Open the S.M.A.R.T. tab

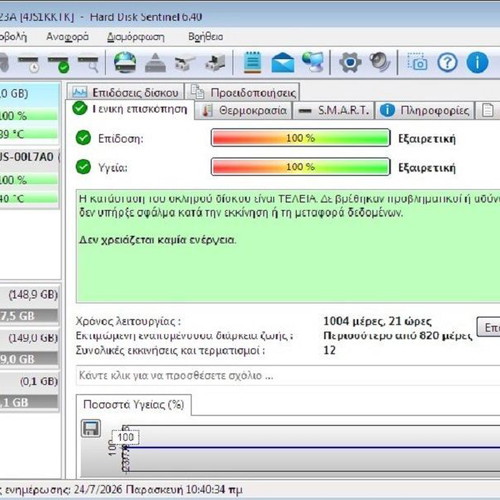(x=334, y=110)
